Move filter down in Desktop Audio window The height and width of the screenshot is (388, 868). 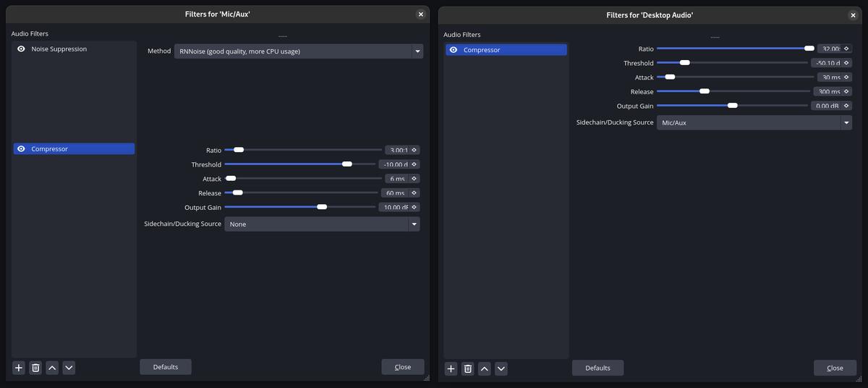point(501,368)
